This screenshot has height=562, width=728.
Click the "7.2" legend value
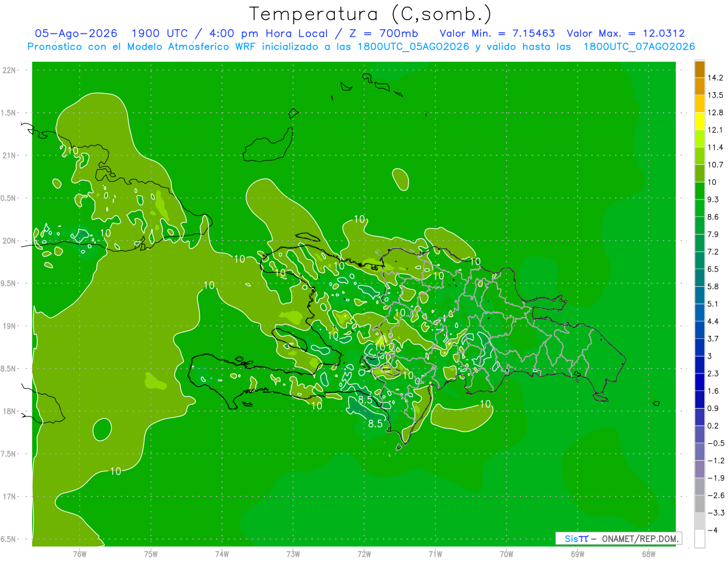pos(713,252)
